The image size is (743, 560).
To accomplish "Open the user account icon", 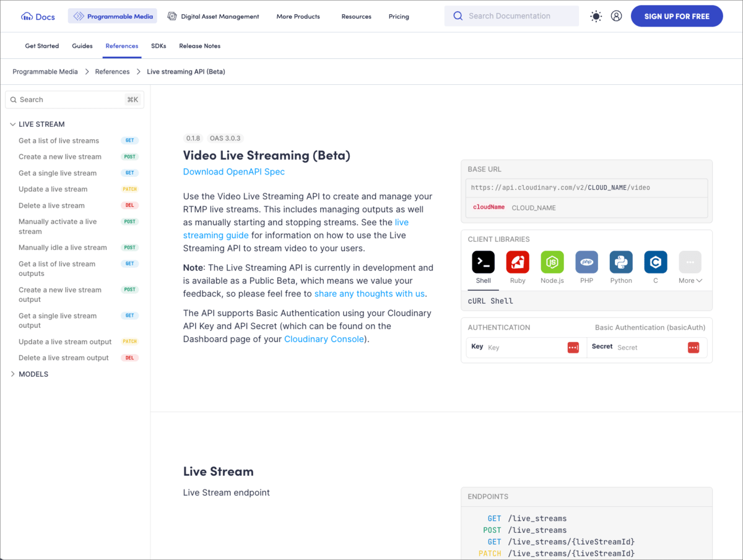I will pos(616,16).
